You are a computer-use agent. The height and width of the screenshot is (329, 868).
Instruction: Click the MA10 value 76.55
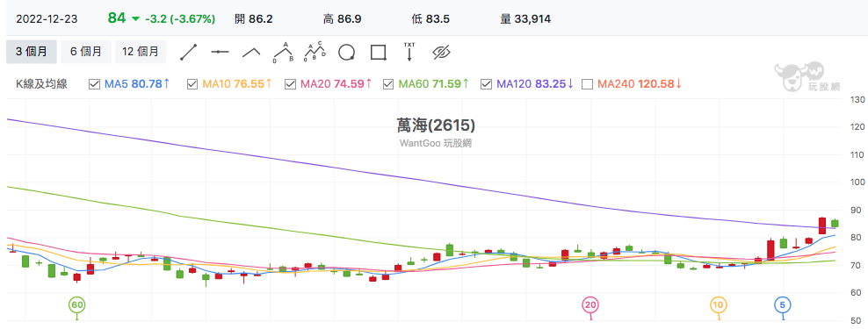[x=250, y=84]
